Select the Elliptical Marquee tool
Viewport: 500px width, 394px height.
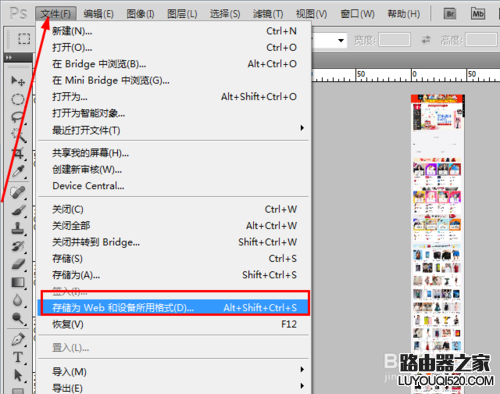[18, 99]
